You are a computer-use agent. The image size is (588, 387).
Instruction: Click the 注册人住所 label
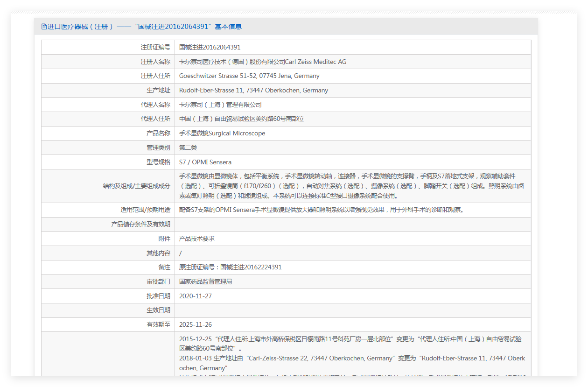click(x=155, y=76)
